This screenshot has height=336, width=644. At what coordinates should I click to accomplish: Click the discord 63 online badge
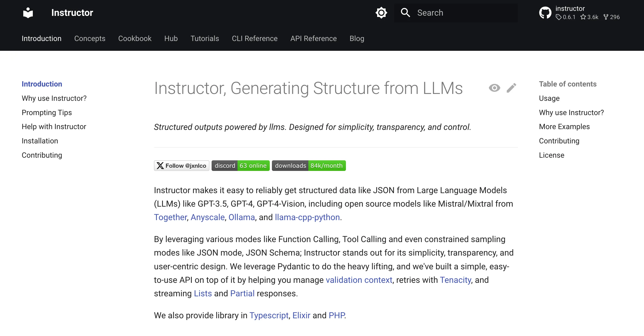(x=241, y=166)
